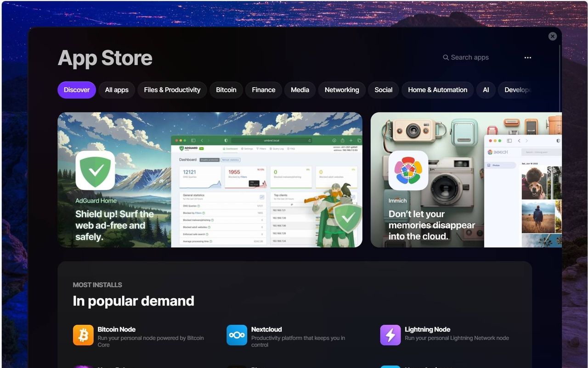Click the 'MOST INSTALLS' label
Image resolution: width=588 pixels, height=368 pixels.
click(97, 285)
